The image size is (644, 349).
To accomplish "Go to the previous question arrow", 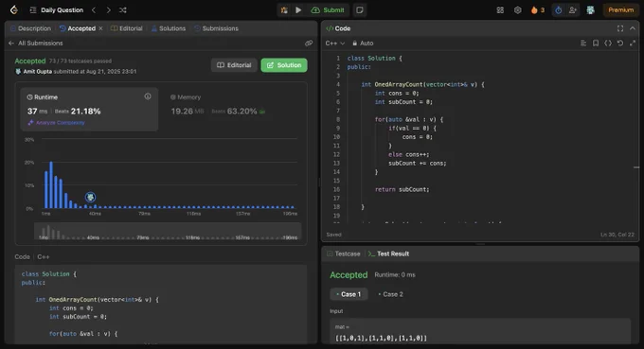I will point(94,9).
